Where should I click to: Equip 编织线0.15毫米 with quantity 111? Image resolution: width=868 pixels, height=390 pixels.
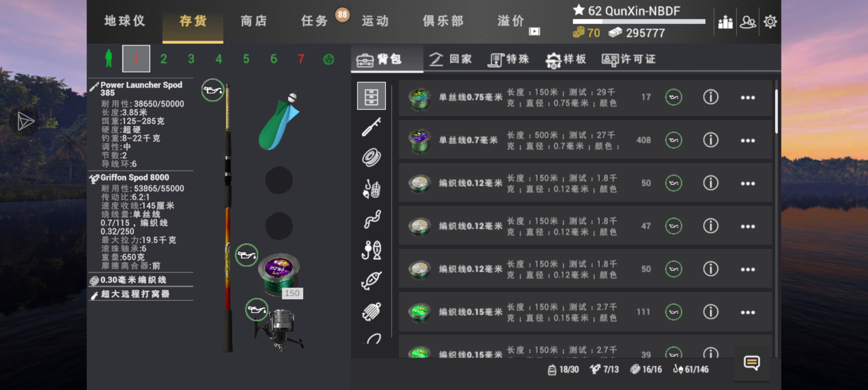[x=674, y=312]
